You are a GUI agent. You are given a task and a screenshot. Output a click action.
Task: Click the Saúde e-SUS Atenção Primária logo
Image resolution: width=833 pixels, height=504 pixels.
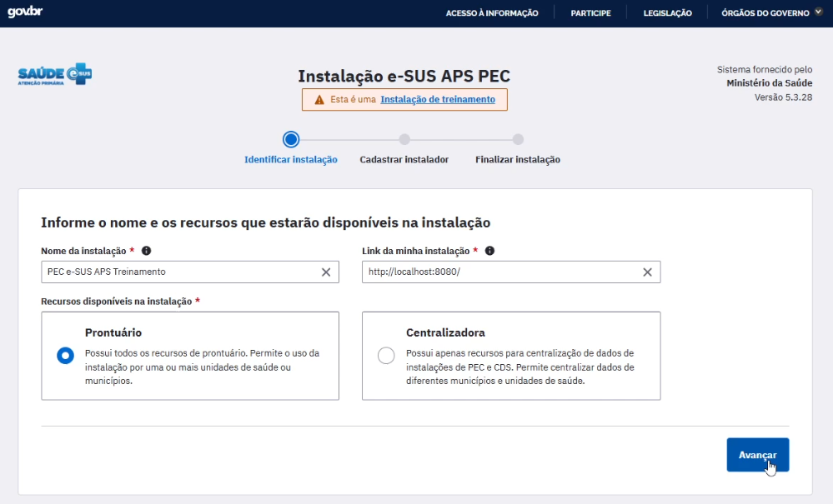point(55,74)
